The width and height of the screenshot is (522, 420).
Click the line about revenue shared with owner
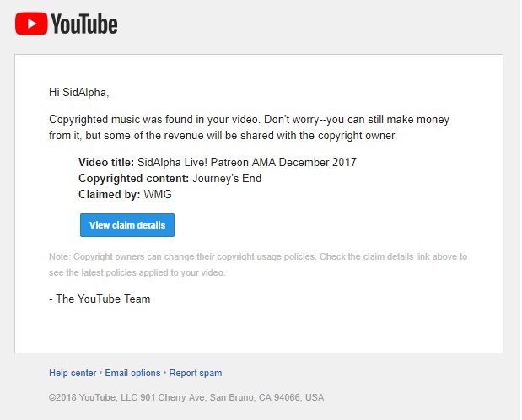click(x=223, y=136)
